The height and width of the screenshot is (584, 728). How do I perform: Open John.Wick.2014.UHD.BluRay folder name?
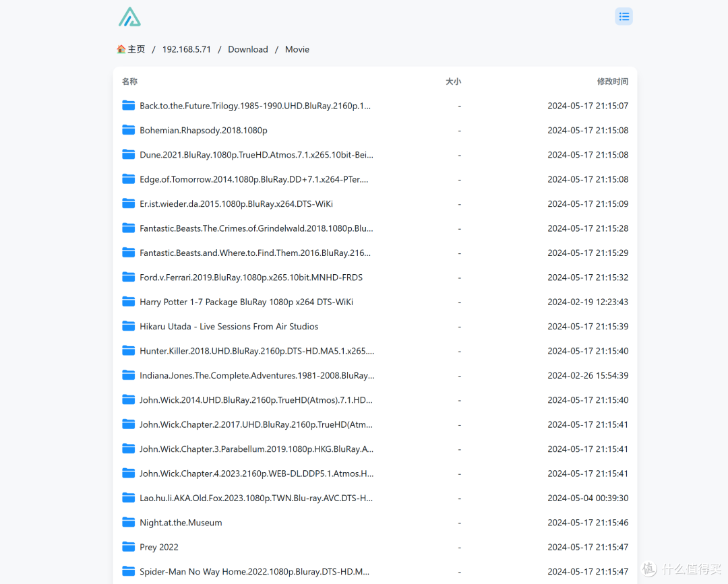pos(256,400)
